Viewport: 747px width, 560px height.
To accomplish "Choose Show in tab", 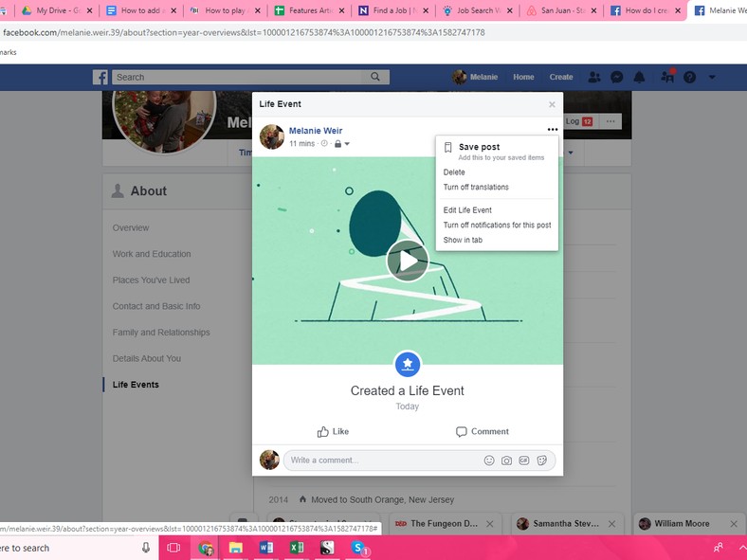I will point(463,240).
